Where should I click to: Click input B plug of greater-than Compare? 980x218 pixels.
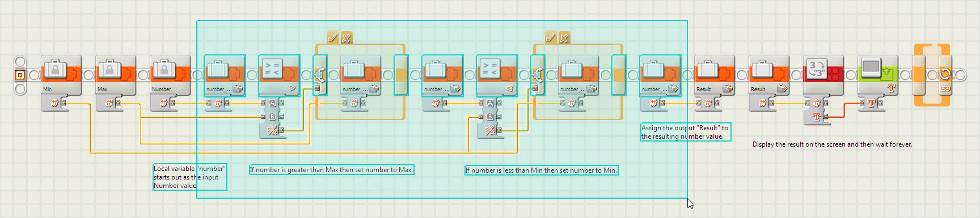click(x=263, y=117)
